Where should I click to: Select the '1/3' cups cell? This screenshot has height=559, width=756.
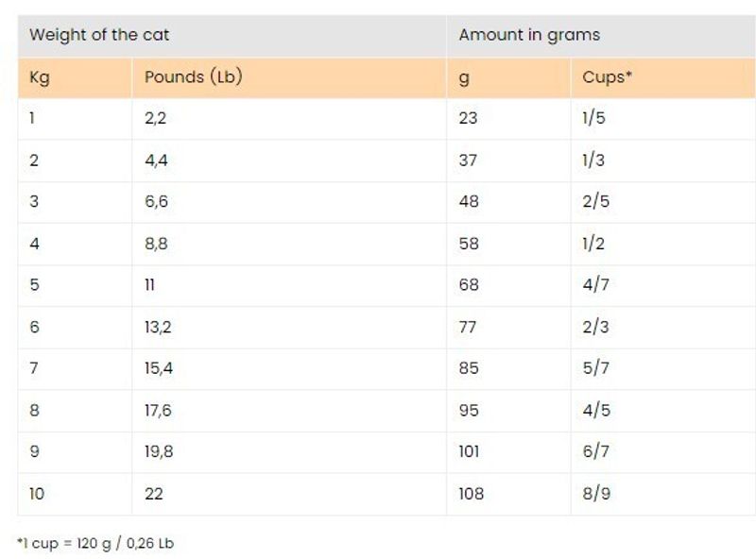[593, 160]
